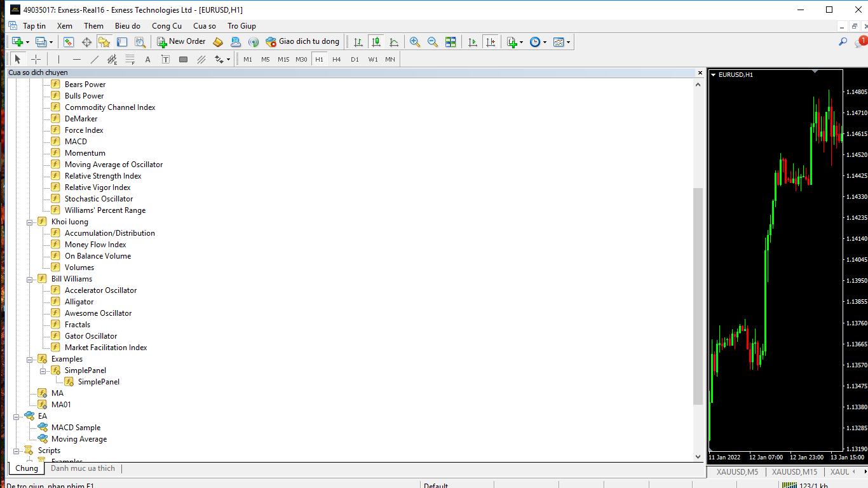
Task: Open the Terminal panel icon
Action: tap(122, 42)
